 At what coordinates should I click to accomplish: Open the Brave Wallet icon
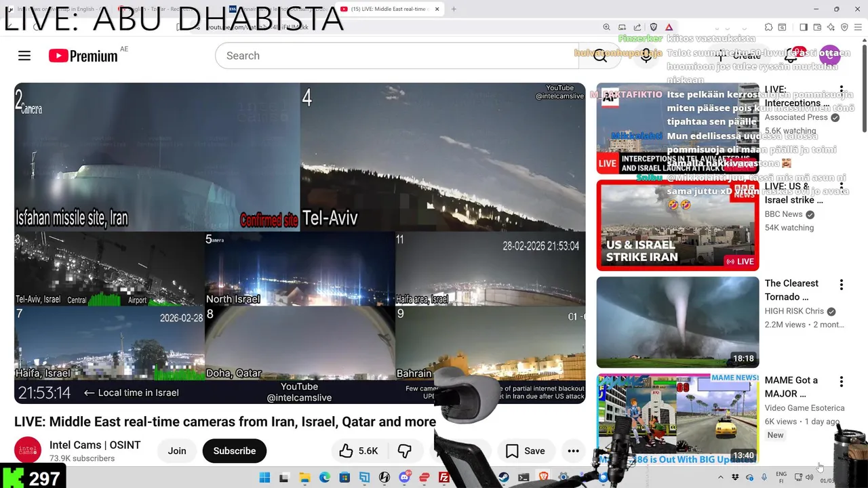pos(817,27)
